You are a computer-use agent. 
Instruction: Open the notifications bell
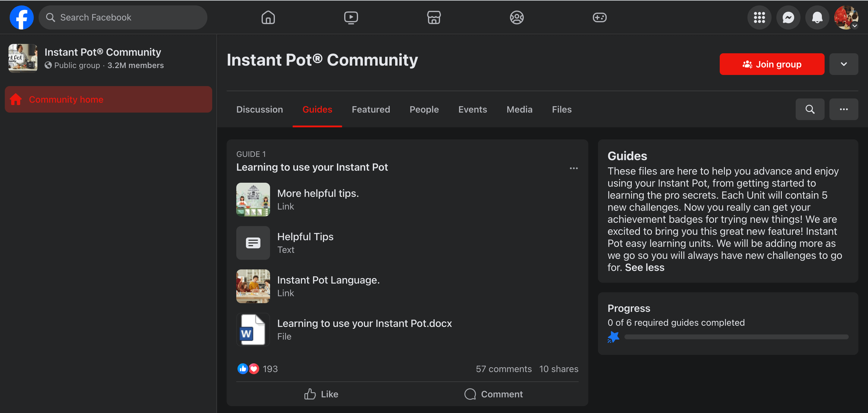[x=817, y=17]
